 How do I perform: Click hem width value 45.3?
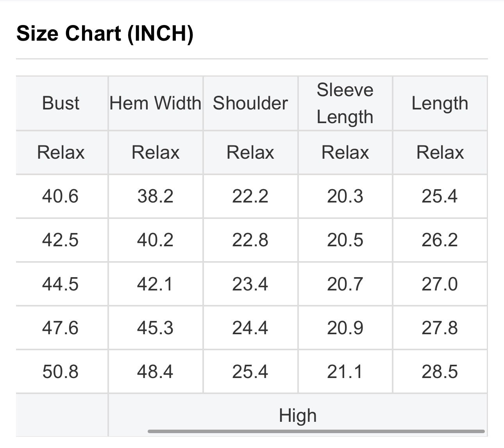pyautogui.click(x=155, y=328)
